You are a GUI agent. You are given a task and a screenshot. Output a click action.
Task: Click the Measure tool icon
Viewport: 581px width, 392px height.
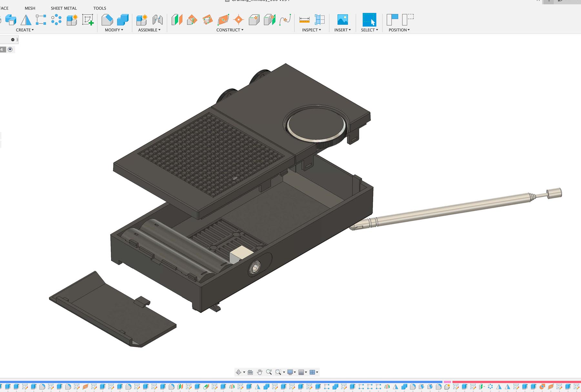click(x=304, y=20)
